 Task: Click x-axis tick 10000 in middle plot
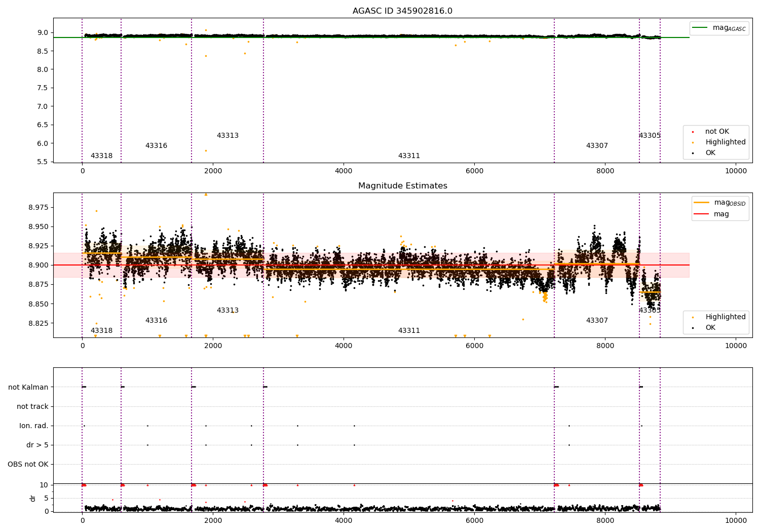(736, 346)
